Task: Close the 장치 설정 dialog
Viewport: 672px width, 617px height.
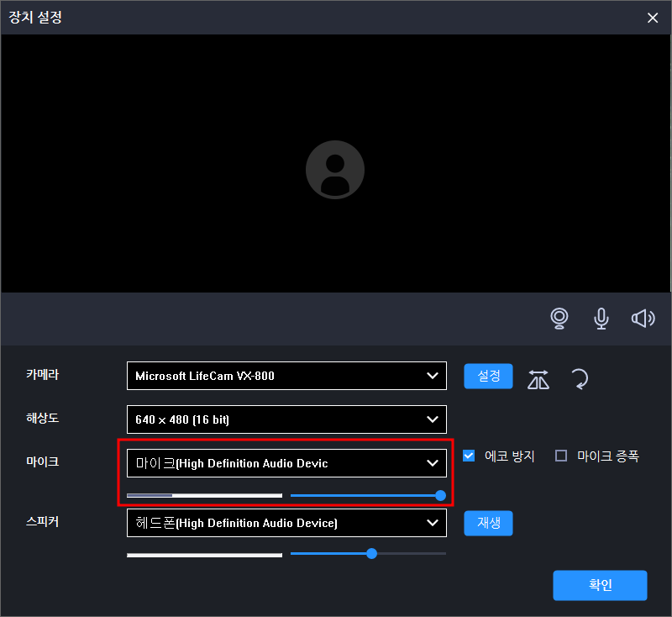Action: tap(653, 18)
